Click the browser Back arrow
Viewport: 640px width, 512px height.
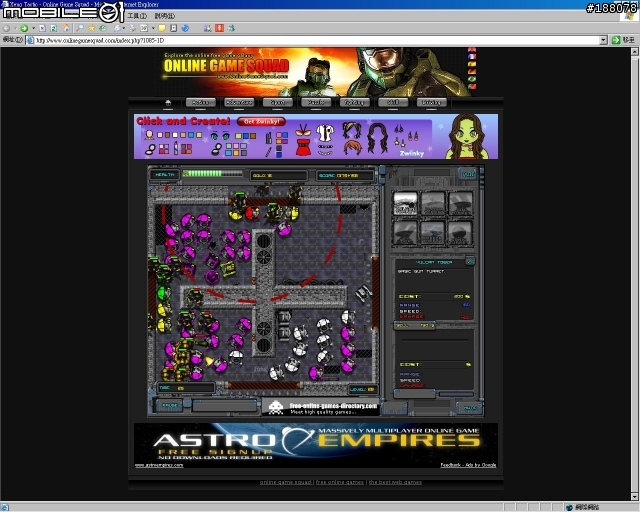click(7, 28)
